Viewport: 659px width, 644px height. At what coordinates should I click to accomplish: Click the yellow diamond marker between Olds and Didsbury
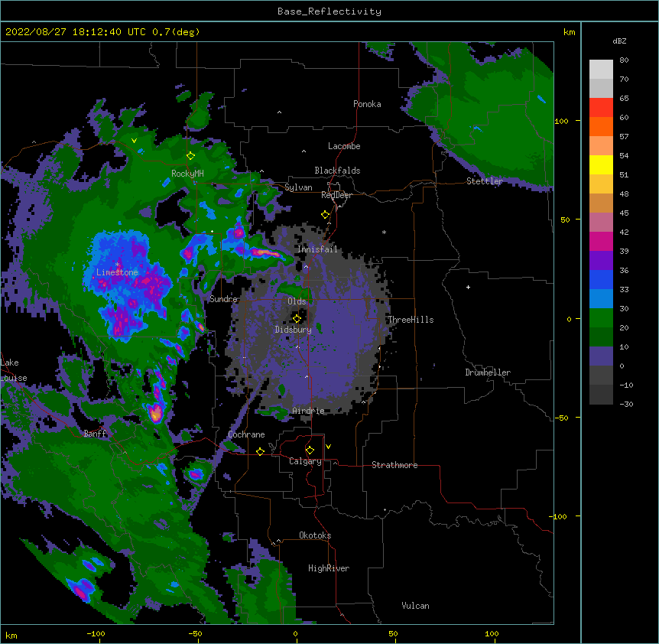pos(297,318)
